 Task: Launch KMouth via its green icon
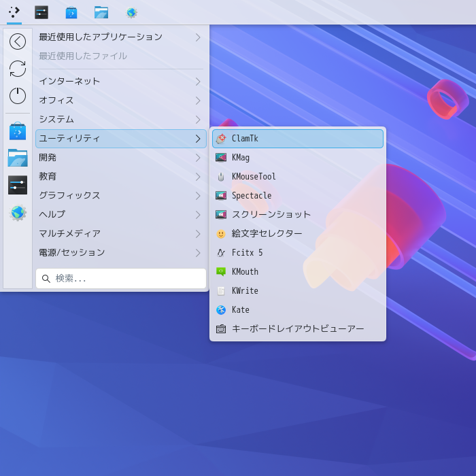coord(221,272)
